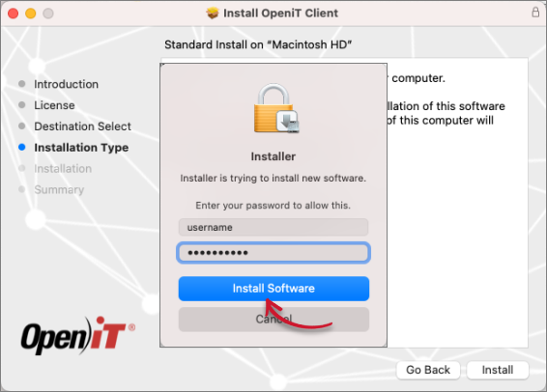Click 'Installer is trying to install new software.'
This screenshot has width=547, height=392.
273,178
